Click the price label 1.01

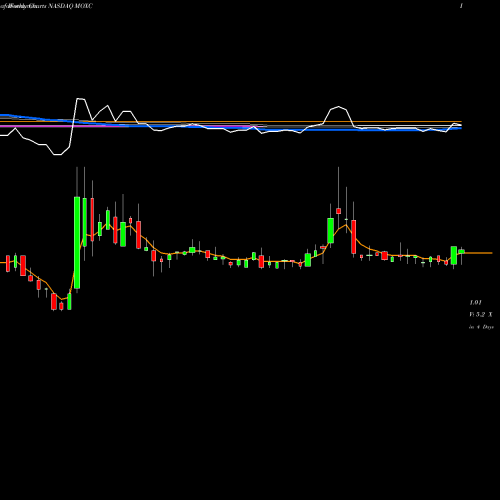[x=476, y=302]
